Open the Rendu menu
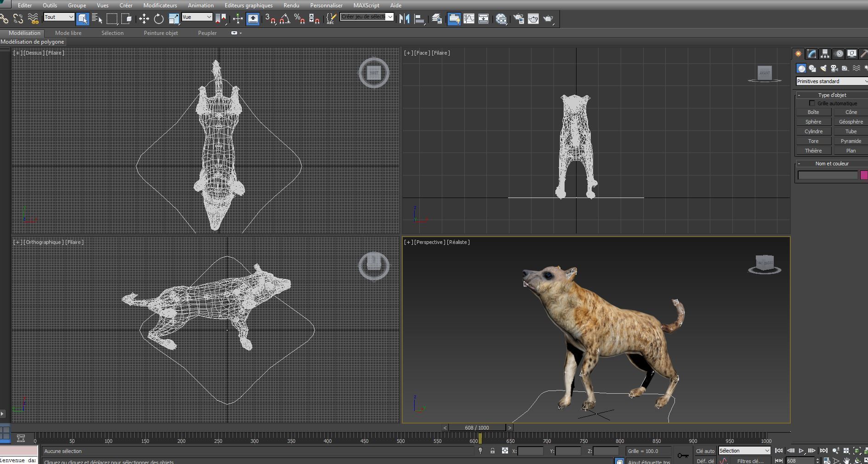Viewport: 868px width, 464px height. (x=291, y=6)
